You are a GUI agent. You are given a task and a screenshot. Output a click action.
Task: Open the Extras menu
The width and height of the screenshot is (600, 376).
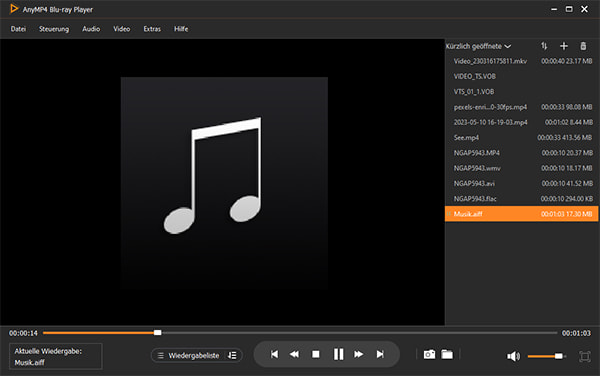click(152, 29)
